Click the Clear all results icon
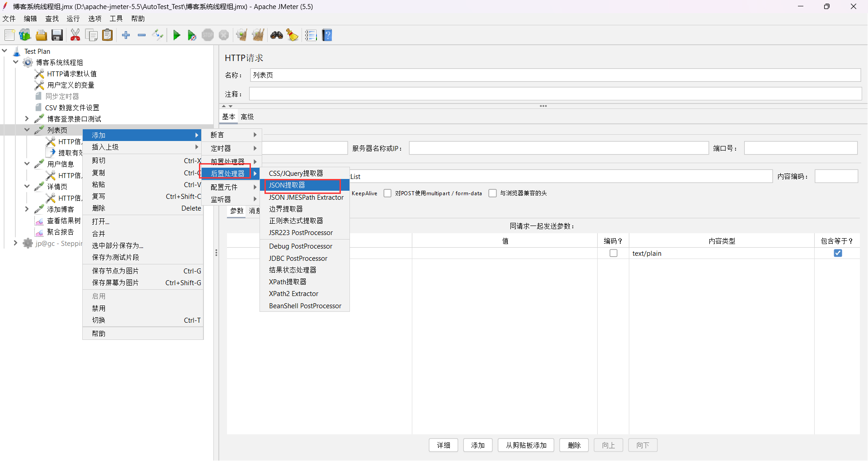This screenshot has height=461, width=868. click(258, 35)
